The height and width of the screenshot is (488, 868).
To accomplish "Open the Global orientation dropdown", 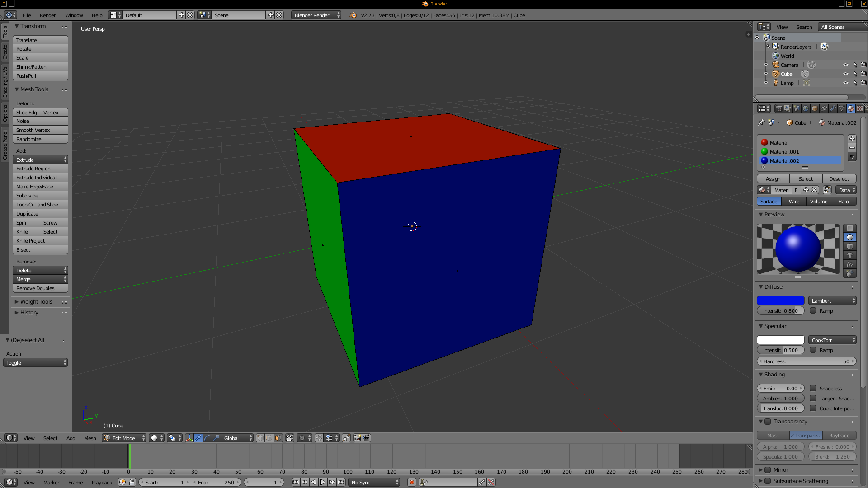I will (237, 438).
